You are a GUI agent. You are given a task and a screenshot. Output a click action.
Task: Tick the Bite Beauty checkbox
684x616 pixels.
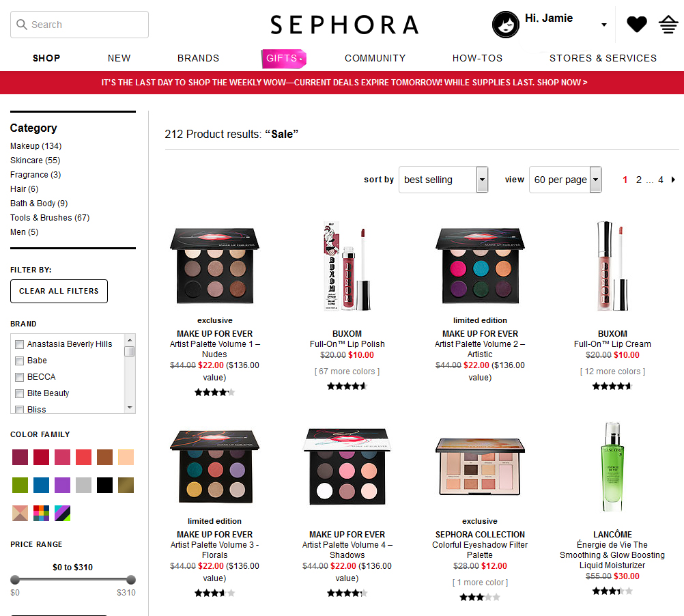[19, 393]
